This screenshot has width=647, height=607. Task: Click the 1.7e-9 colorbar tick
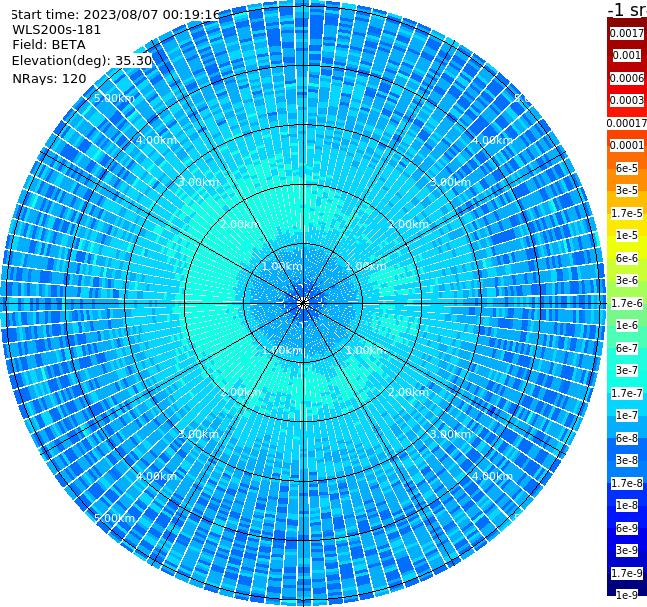tap(627, 573)
